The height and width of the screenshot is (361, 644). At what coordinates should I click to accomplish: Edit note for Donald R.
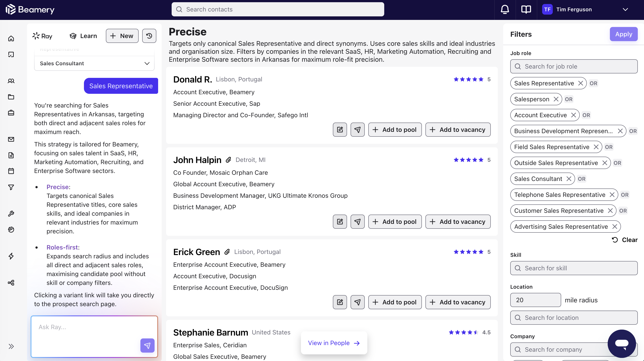[340, 130]
